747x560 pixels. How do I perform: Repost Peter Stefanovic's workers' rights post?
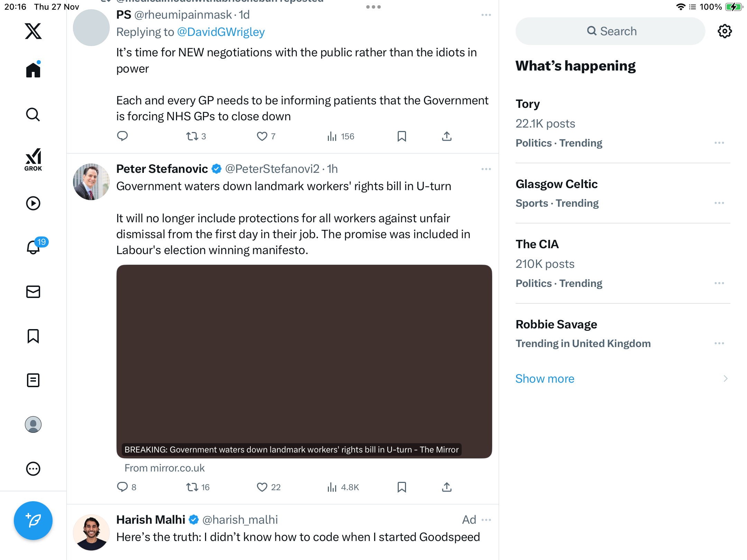click(192, 487)
